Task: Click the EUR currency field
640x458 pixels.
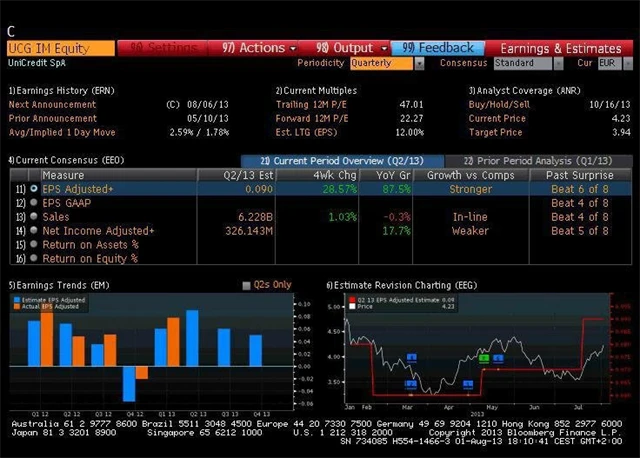Action: click(x=609, y=63)
